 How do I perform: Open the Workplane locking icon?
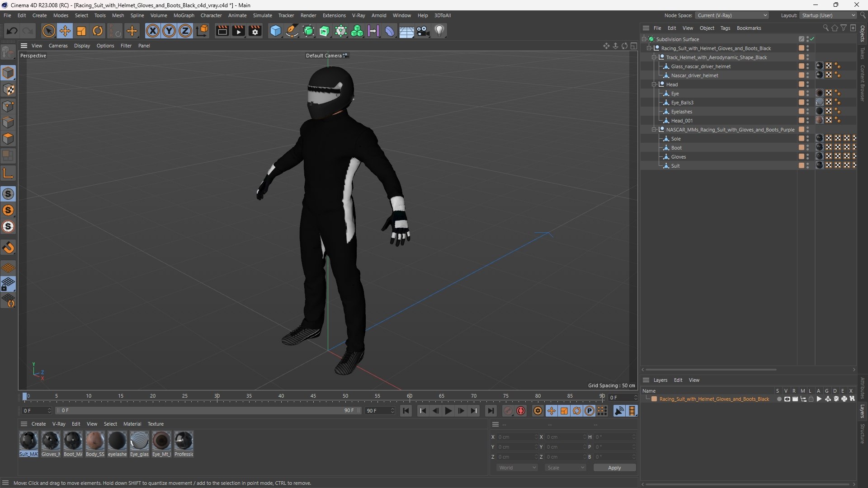pyautogui.click(x=8, y=284)
